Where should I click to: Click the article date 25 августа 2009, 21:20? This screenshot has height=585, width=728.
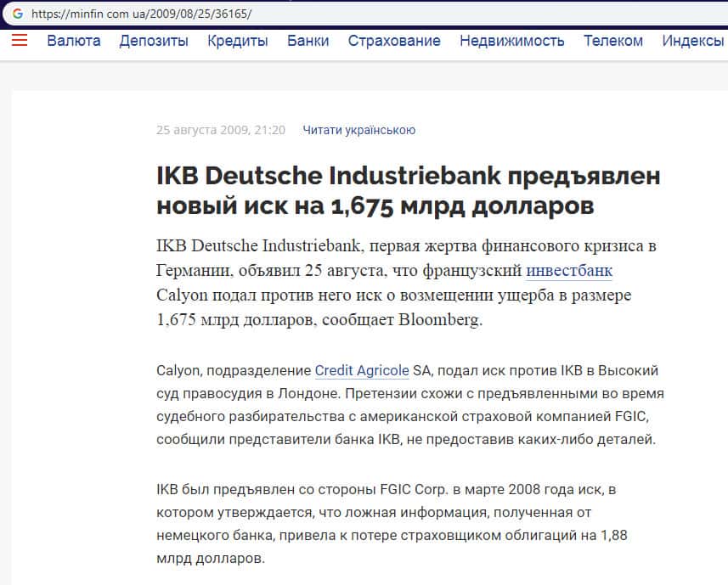[x=221, y=130]
